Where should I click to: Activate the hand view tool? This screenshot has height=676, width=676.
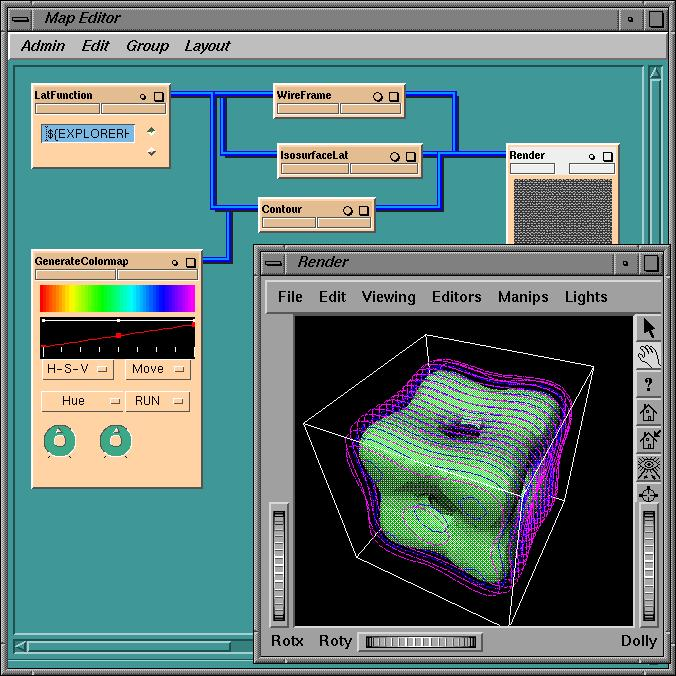(648, 355)
